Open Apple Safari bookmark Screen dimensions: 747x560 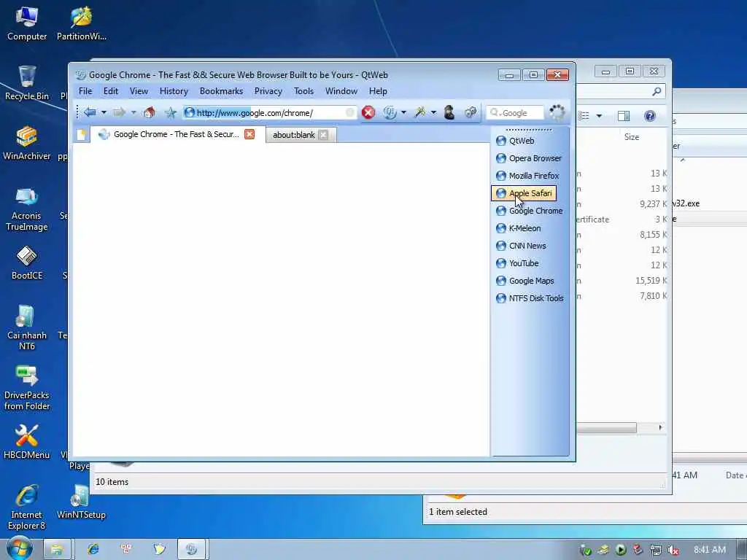click(x=524, y=193)
